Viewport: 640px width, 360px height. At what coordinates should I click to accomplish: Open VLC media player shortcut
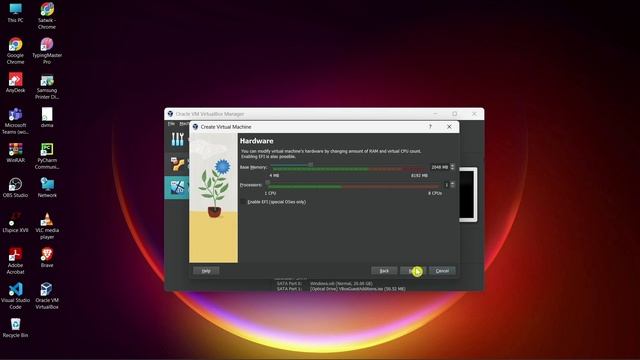[x=47, y=226]
